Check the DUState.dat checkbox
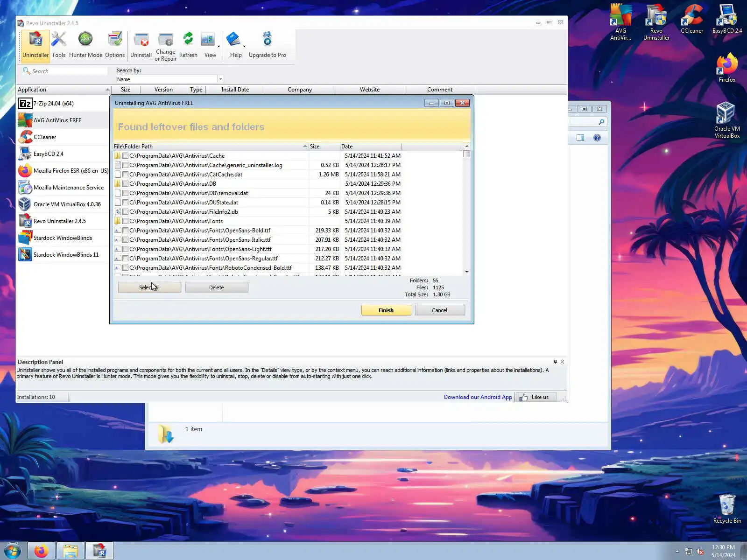 point(125,203)
